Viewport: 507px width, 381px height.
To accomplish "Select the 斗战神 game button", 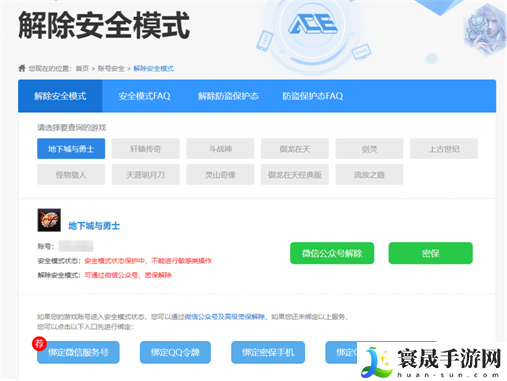I will [220, 149].
